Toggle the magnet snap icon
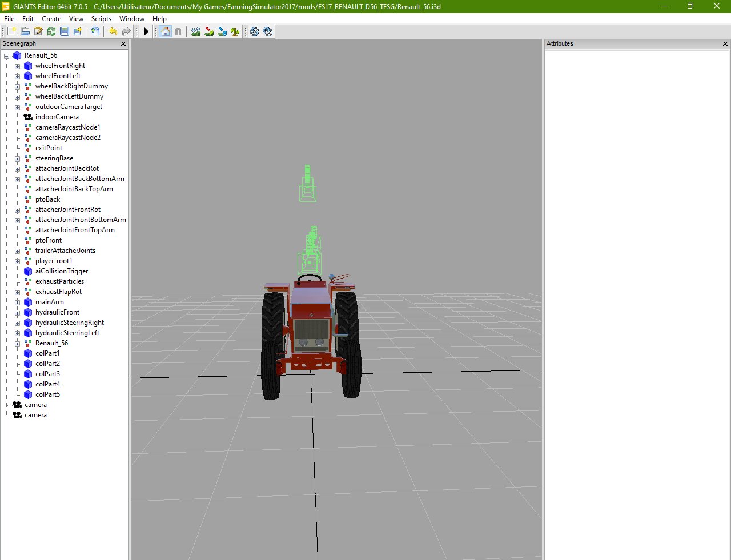The height and width of the screenshot is (560, 731). click(178, 31)
